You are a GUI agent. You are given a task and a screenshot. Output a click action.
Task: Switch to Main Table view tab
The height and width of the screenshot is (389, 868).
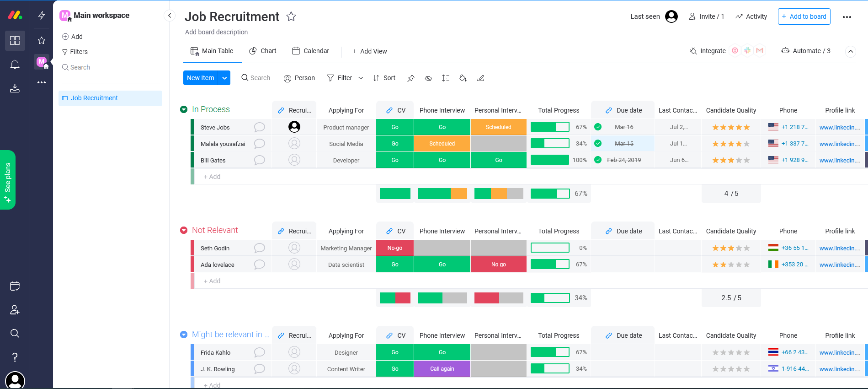tap(212, 51)
